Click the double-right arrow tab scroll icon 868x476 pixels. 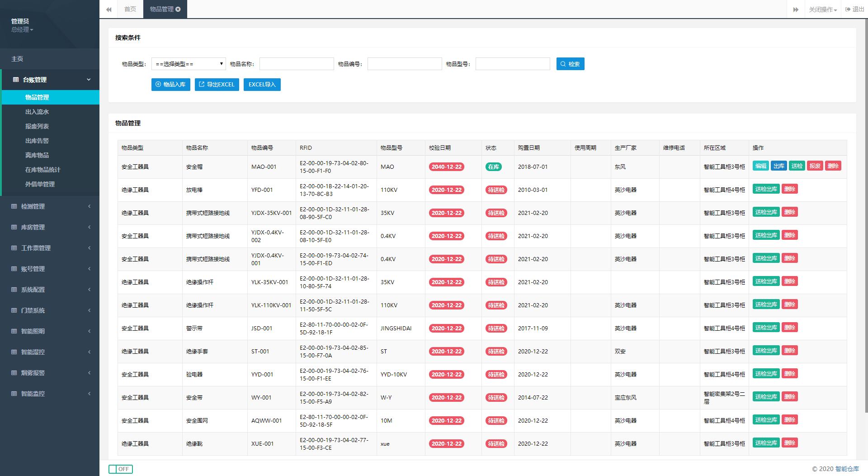[796, 10]
